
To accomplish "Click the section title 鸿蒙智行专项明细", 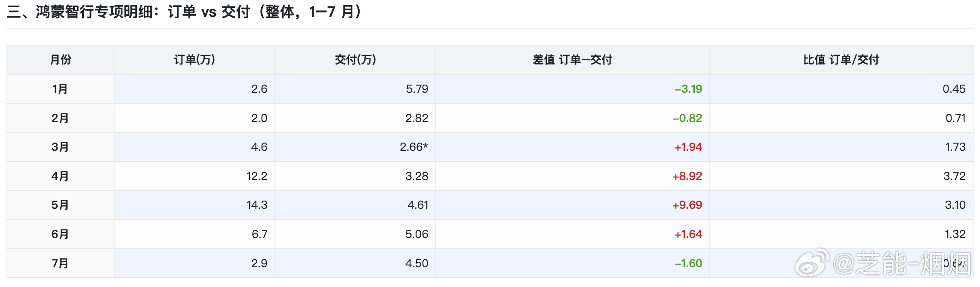I will pyautogui.click(x=94, y=12).
